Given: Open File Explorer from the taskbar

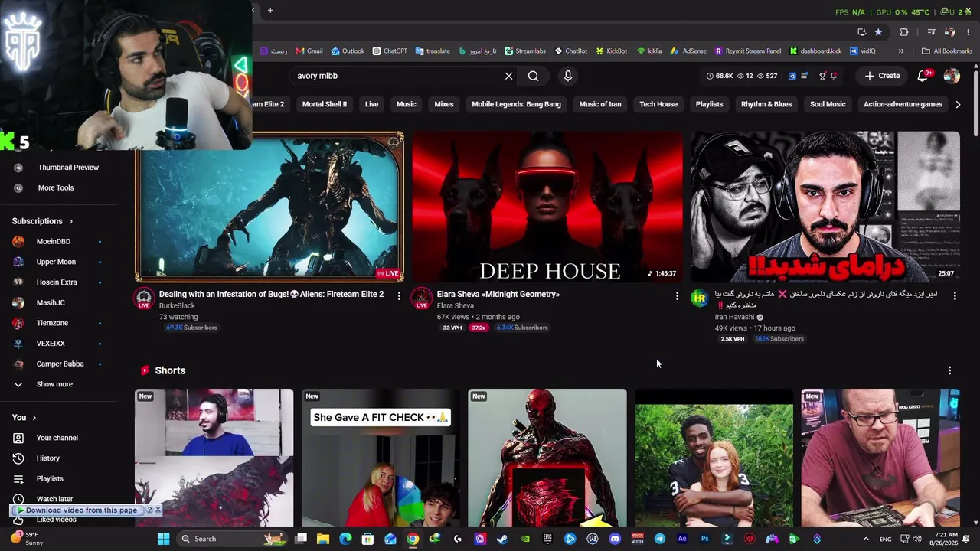Looking at the screenshot, I should [323, 539].
